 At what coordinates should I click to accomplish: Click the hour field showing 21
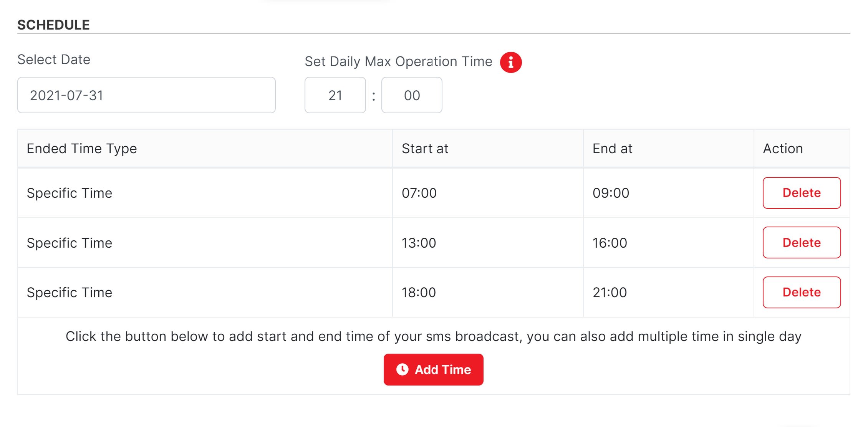[x=335, y=95]
